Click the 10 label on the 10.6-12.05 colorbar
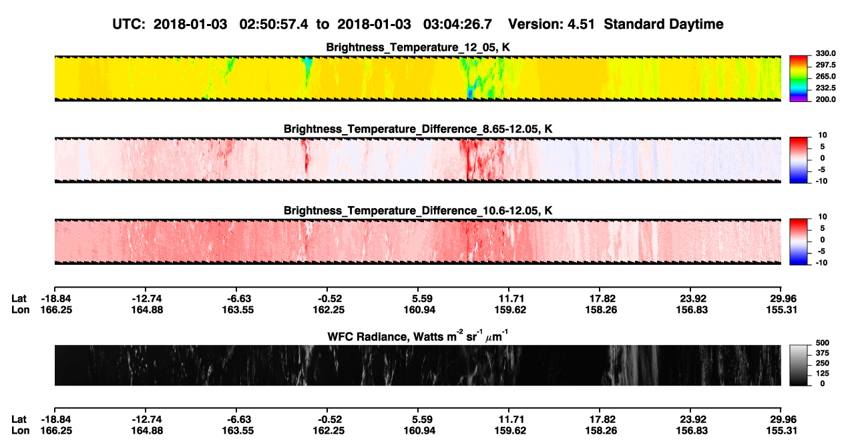This screenshot has height=445, width=868. [823, 217]
